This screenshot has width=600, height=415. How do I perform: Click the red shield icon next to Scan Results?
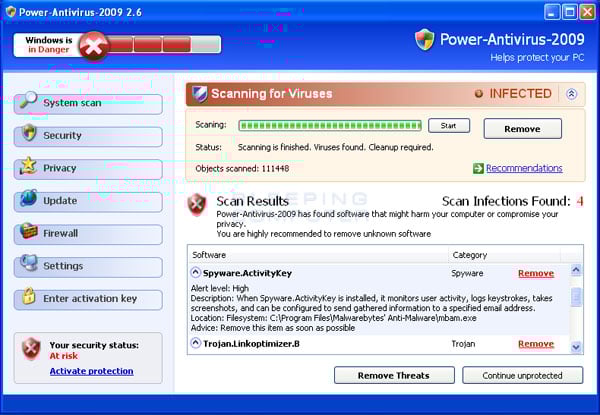coord(197,205)
